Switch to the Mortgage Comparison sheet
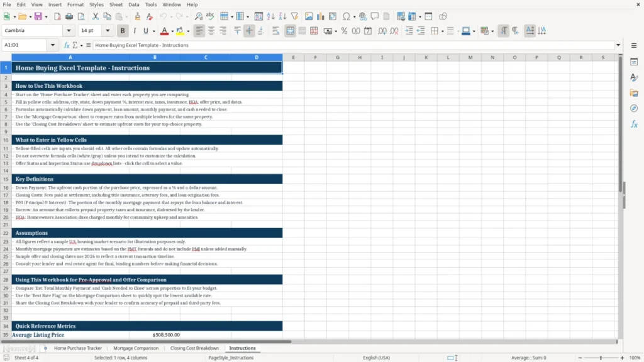This screenshot has width=644, height=362. [x=136, y=348]
